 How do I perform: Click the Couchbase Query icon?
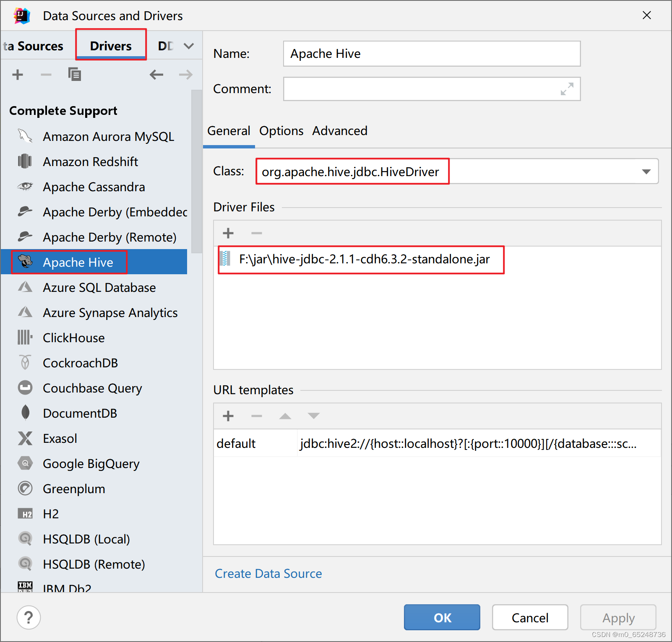coord(25,388)
